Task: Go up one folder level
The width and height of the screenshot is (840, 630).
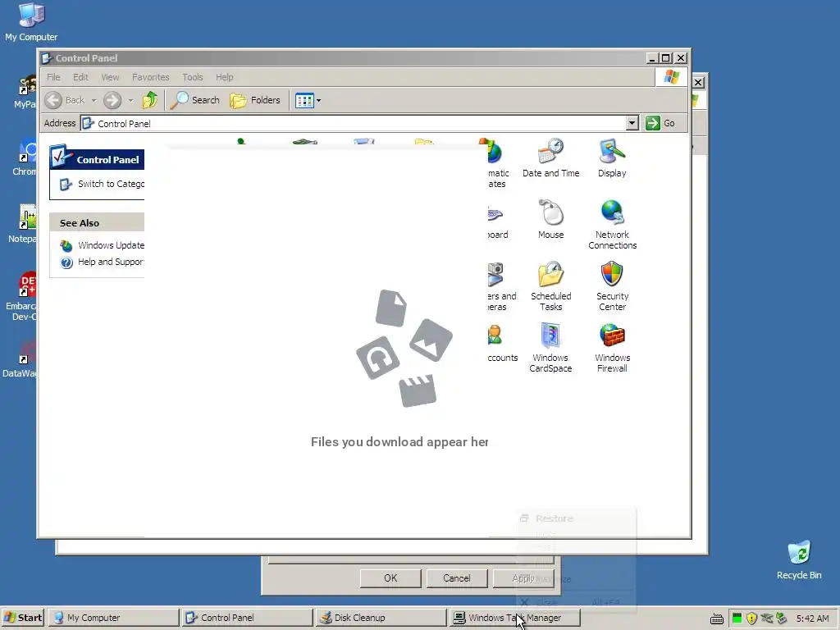Action: pos(150,100)
